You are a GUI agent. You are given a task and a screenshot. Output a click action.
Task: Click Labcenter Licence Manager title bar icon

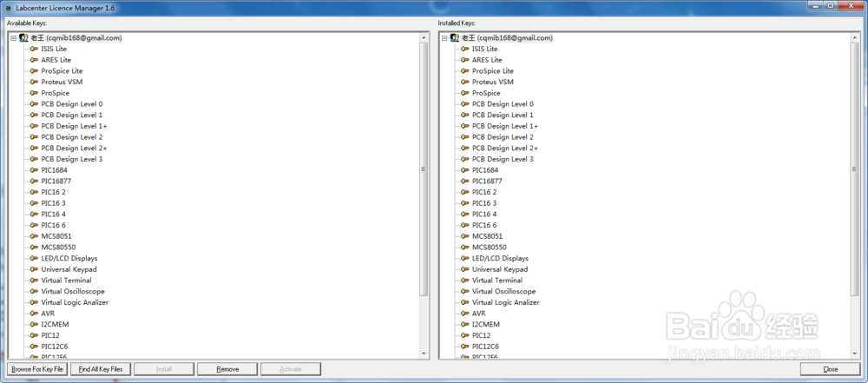point(7,7)
